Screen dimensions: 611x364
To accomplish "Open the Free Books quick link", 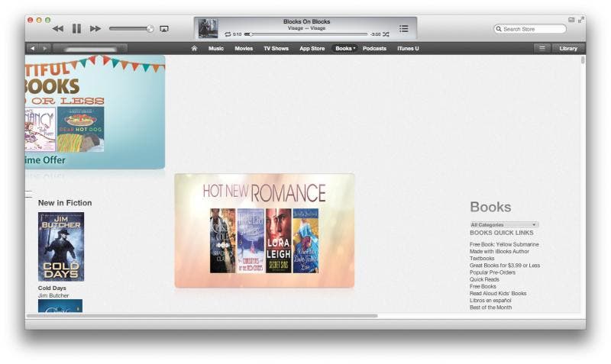I will pos(483,286).
